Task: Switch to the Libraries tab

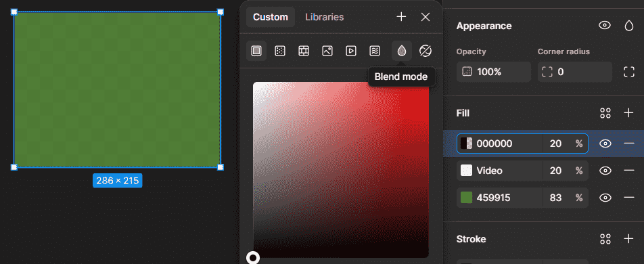Action: [325, 17]
